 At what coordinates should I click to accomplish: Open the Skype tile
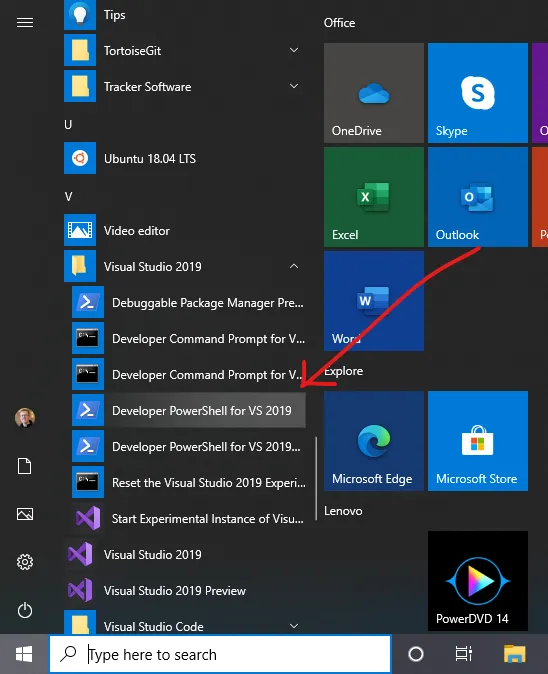coord(478,93)
